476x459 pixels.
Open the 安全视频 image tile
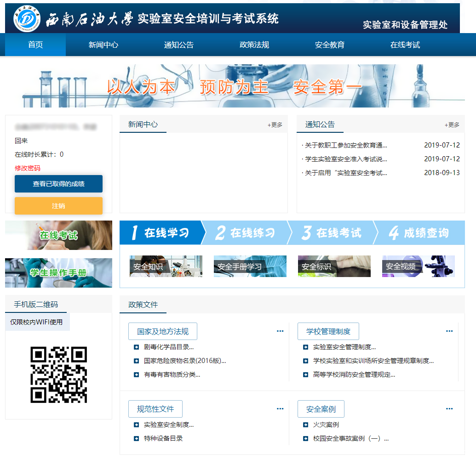pyautogui.click(x=418, y=266)
